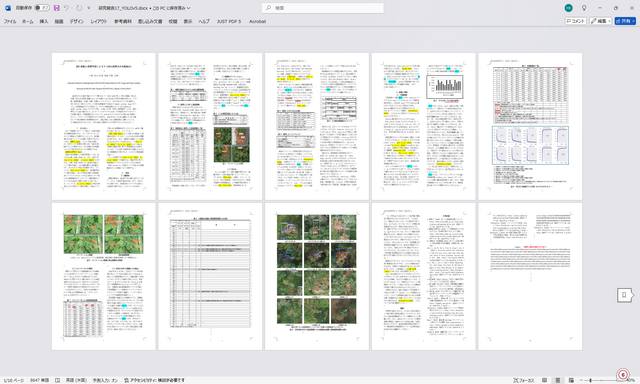Open the Quick Access Toolbar customize dropdown
This screenshot has width=640, height=384.
click(x=89, y=8)
